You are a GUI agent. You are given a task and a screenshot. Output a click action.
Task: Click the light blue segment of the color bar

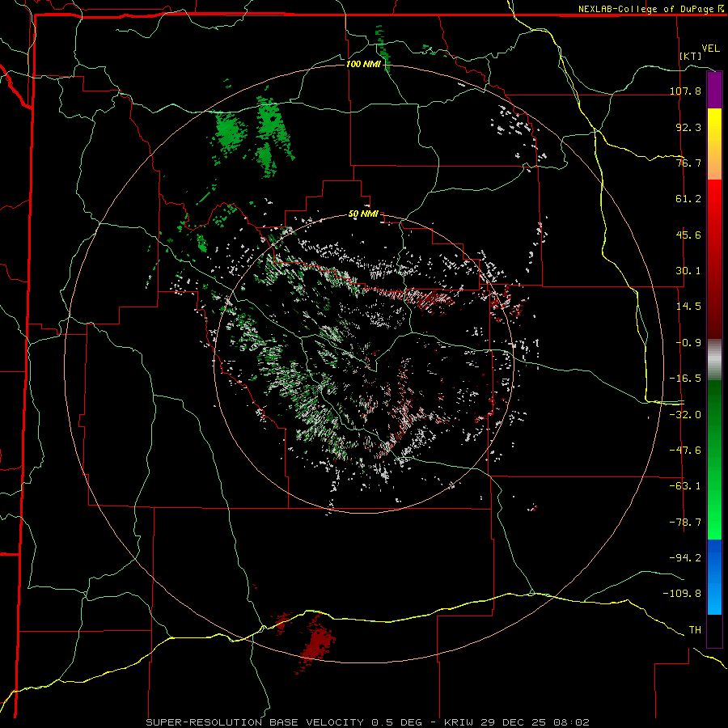tap(714, 577)
